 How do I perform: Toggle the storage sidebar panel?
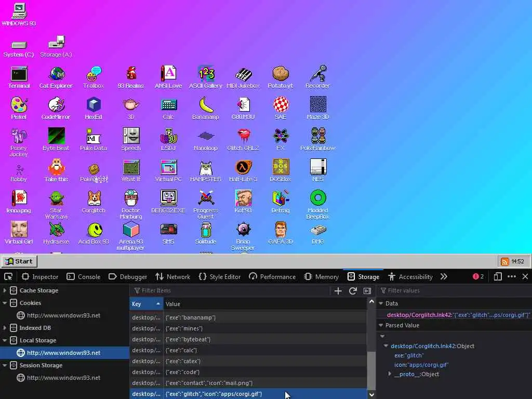[367, 291]
